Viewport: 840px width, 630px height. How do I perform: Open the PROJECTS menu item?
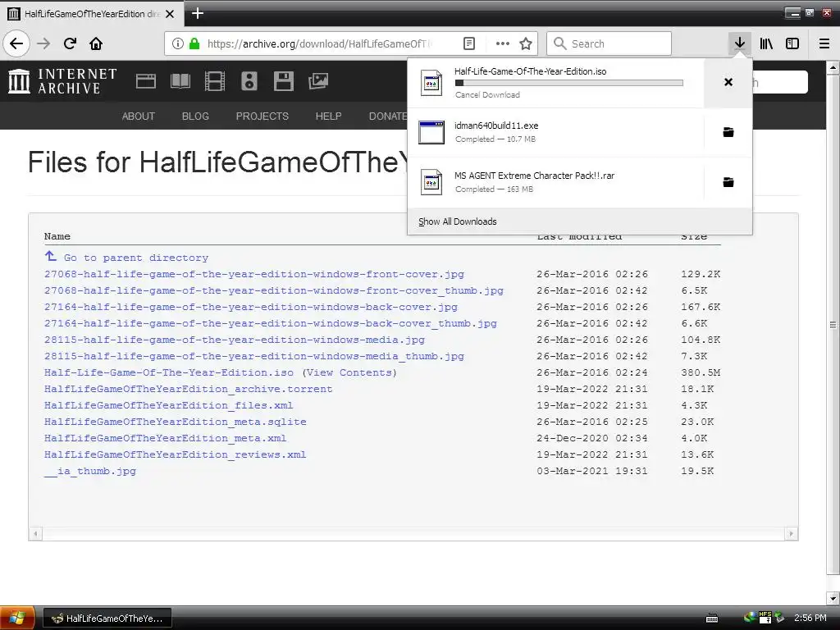(262, 116)
